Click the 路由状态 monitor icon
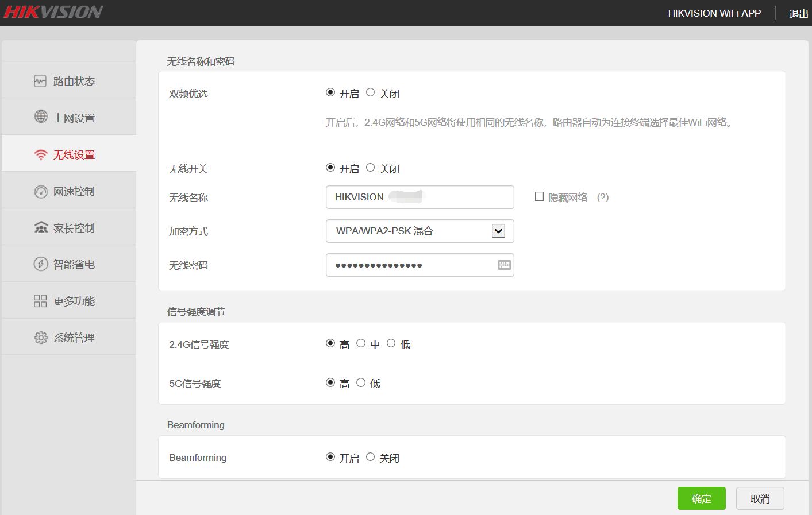The image size is (812, 515). click(x=40, y=81)
